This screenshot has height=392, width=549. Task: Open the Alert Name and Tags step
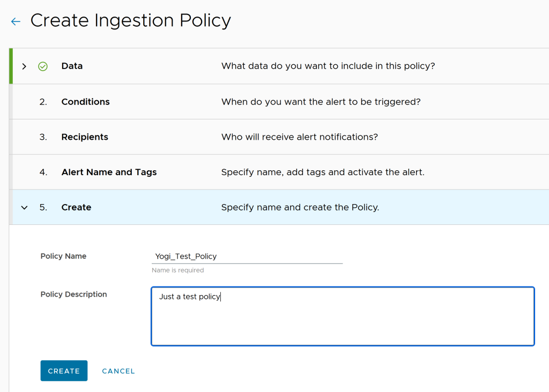pyautogui.click(x=109, y=172)
